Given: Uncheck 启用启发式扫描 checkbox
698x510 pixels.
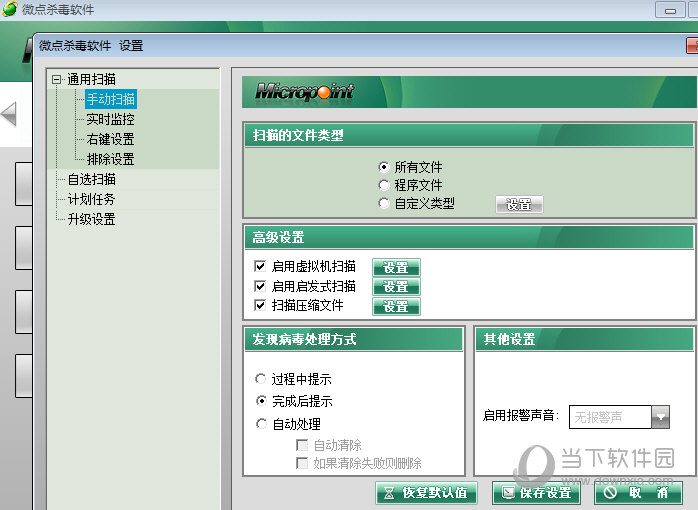Looking at the screenshot, I should (x=260, y=286).
